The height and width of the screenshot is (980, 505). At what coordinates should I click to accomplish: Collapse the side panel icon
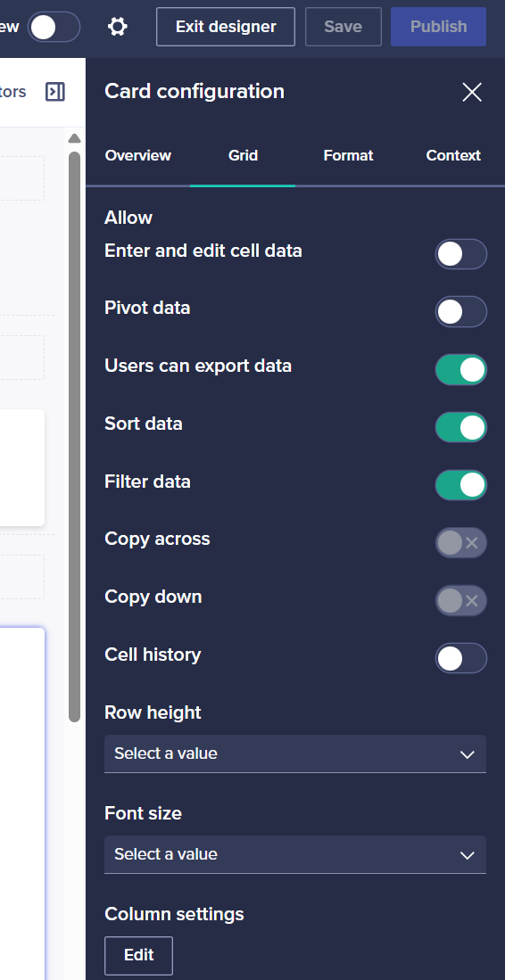55,92
